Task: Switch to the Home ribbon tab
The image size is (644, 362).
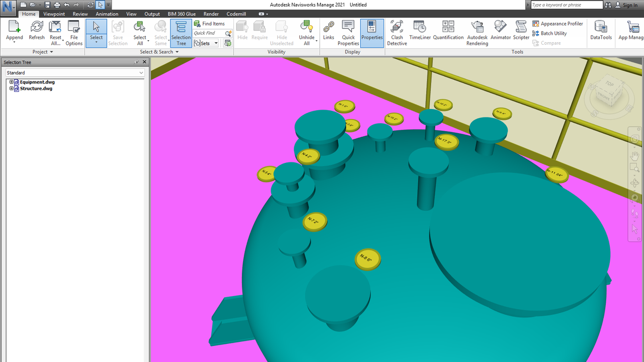Action: tap(29, 14)
